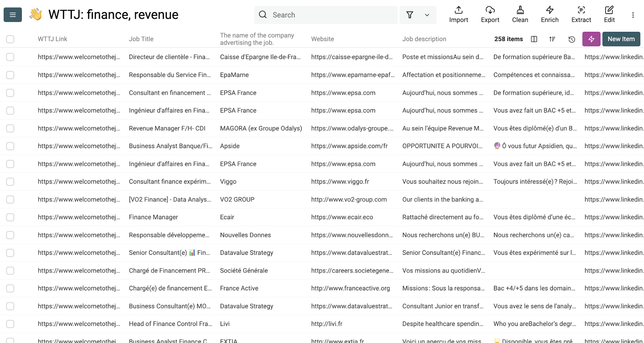This screenshot has height=343, width=644.
Task: Click the Edit button
Action: 609,15
